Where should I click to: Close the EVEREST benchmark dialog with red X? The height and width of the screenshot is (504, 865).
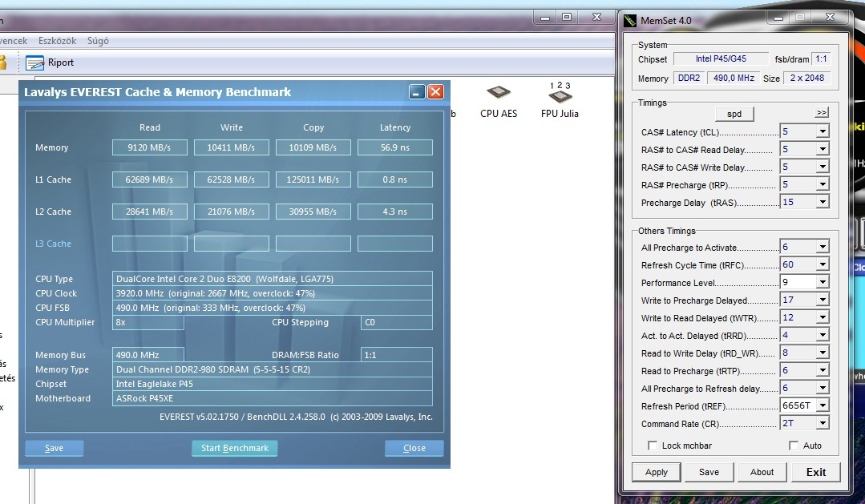coord(436,91)
